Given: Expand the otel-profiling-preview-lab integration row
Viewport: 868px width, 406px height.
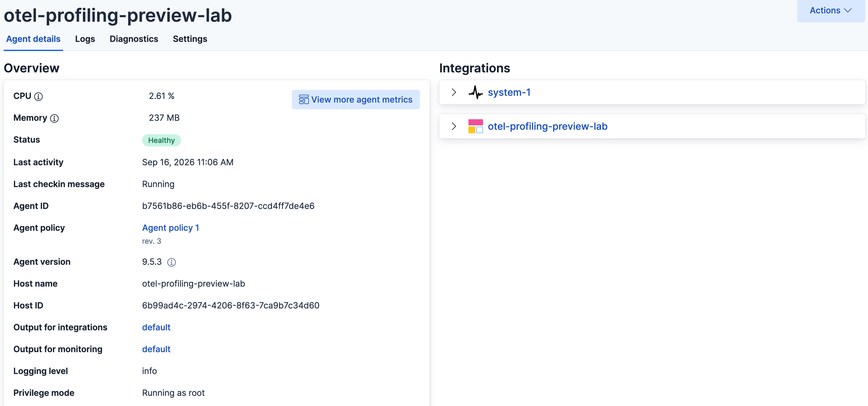Looking at the screenshot, I should point(454,126).
